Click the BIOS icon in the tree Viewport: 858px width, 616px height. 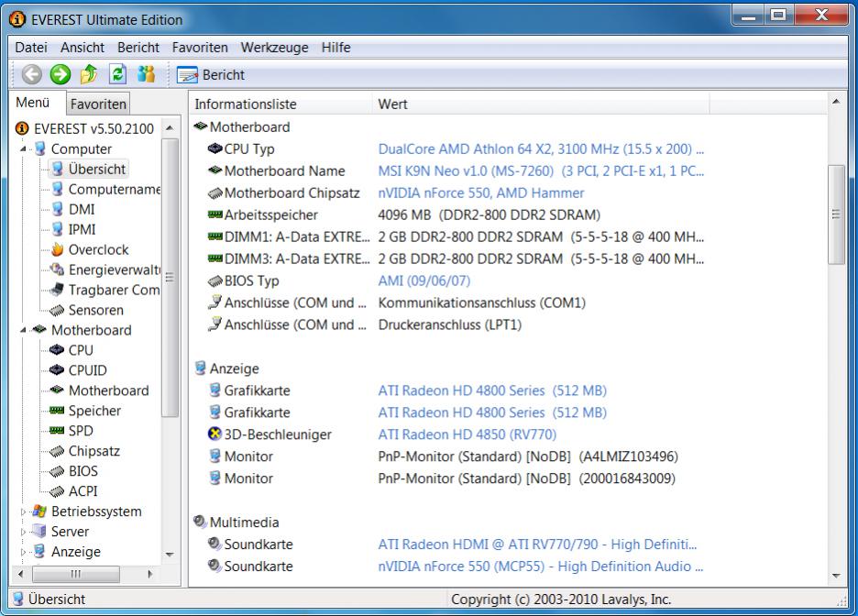click(x=57, y=471)
